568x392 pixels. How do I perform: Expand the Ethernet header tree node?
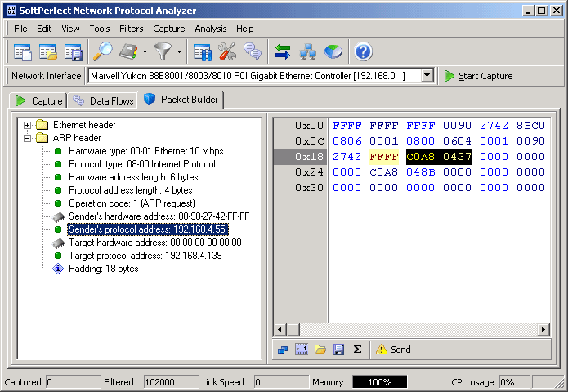pos(27,125)
